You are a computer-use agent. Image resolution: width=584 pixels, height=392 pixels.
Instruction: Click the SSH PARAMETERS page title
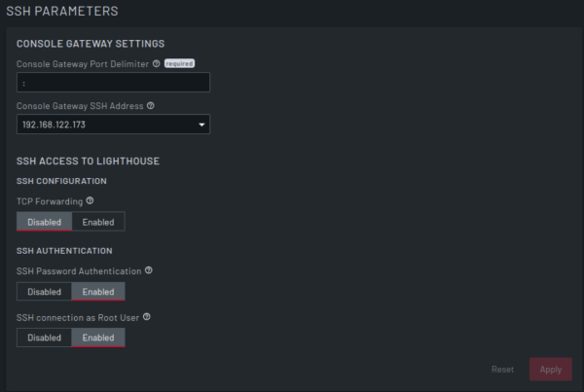pyautogui.click(x=62, y=12)
